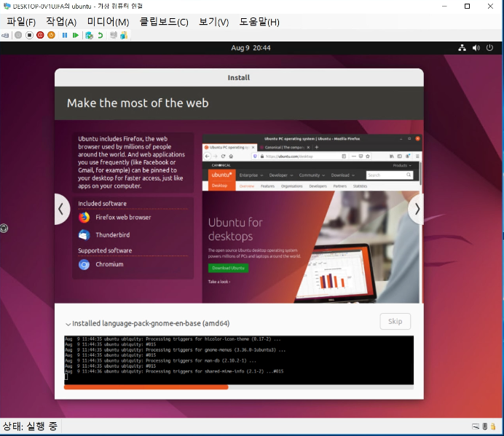Viewport: 504px width, 436px height.
Task: Send Ctrl+Alt+Delete using the first toolbar icon
Action: click(x=5, y=36)
